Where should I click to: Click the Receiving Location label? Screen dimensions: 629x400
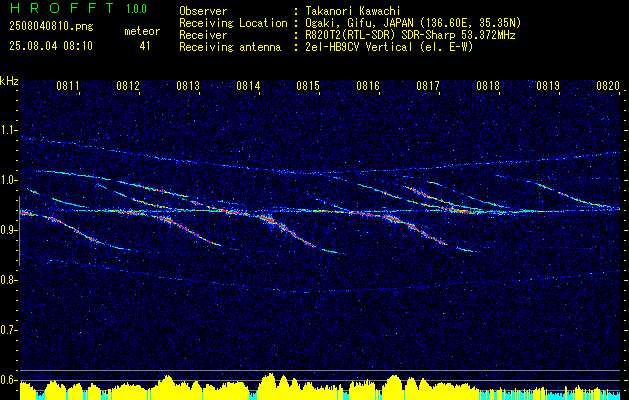click(x=233, y=23)
